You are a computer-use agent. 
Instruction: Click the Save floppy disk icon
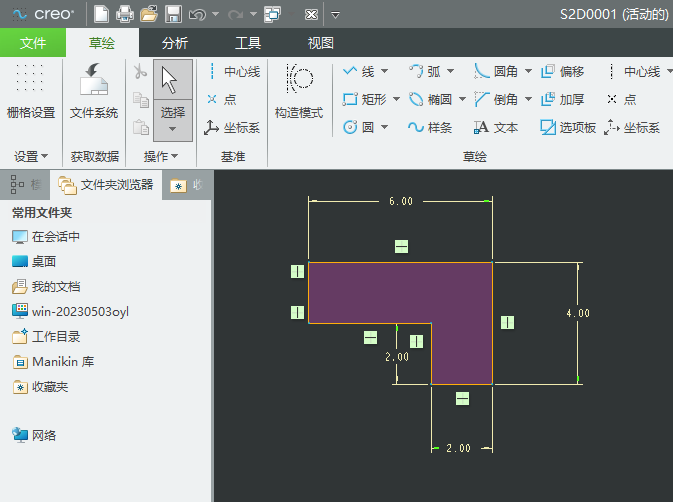pyautogui.click(x=173, y=14)
